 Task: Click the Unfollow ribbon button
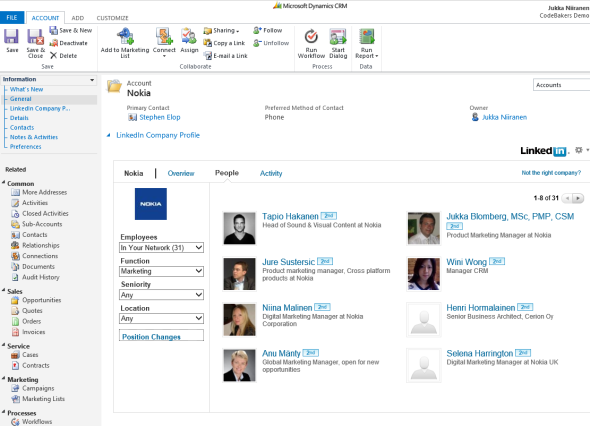pyautogui.click(x=271, y=43)
